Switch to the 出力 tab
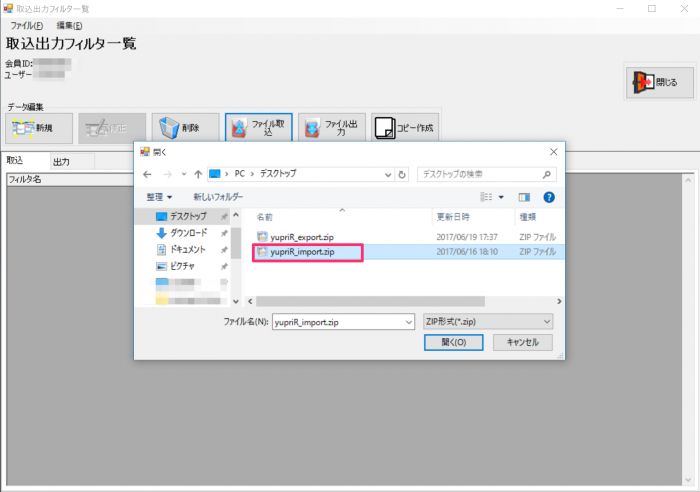The height and width of the screenshot is (492, 700). pos(61,161)
